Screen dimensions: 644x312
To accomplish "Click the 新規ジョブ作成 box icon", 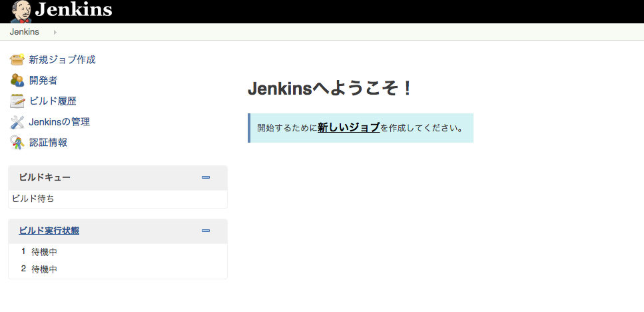I will [17, 59].
